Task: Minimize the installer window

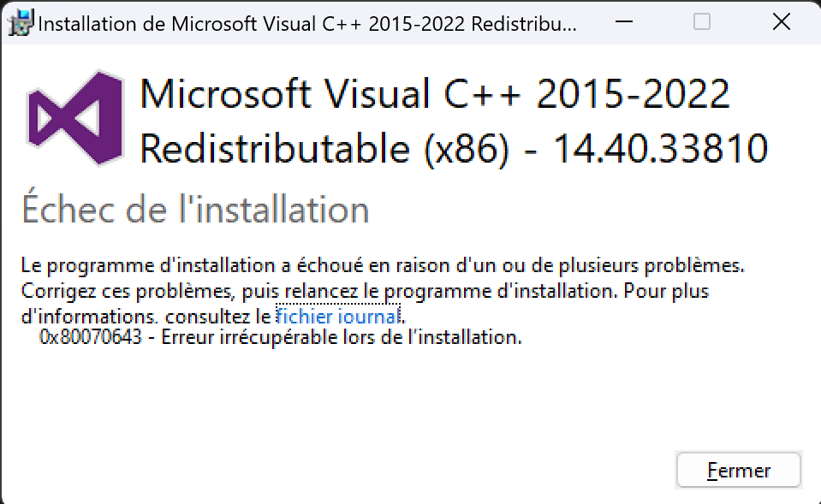Action: (623, 22)
